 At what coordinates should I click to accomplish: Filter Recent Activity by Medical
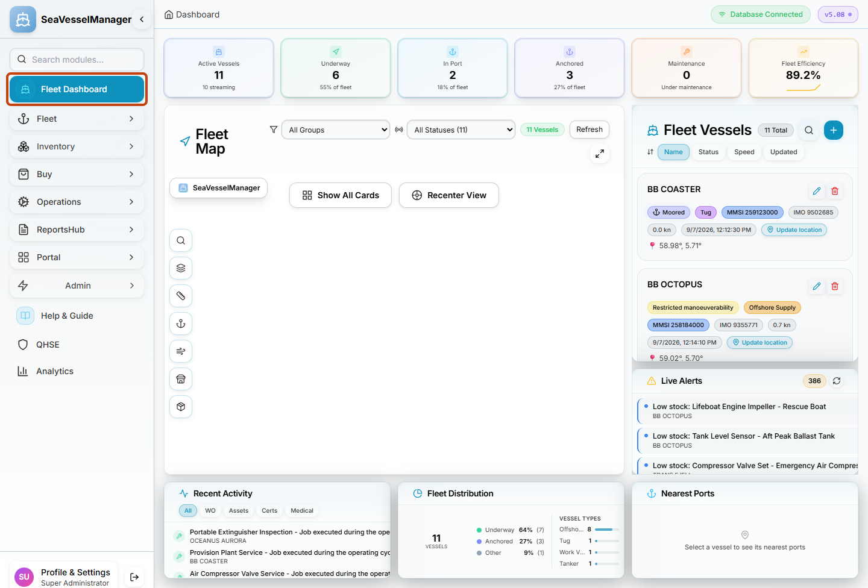tap(302, 510)
